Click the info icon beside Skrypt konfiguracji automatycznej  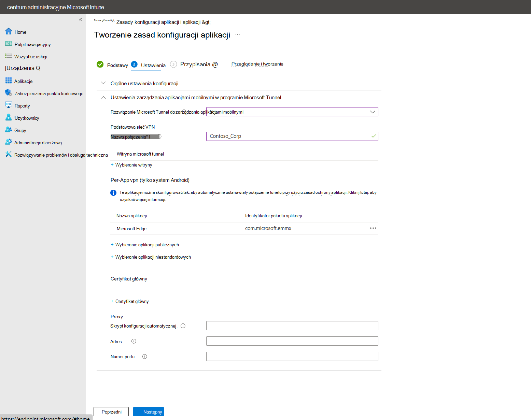pyautogui.click(x=183, y=326)
